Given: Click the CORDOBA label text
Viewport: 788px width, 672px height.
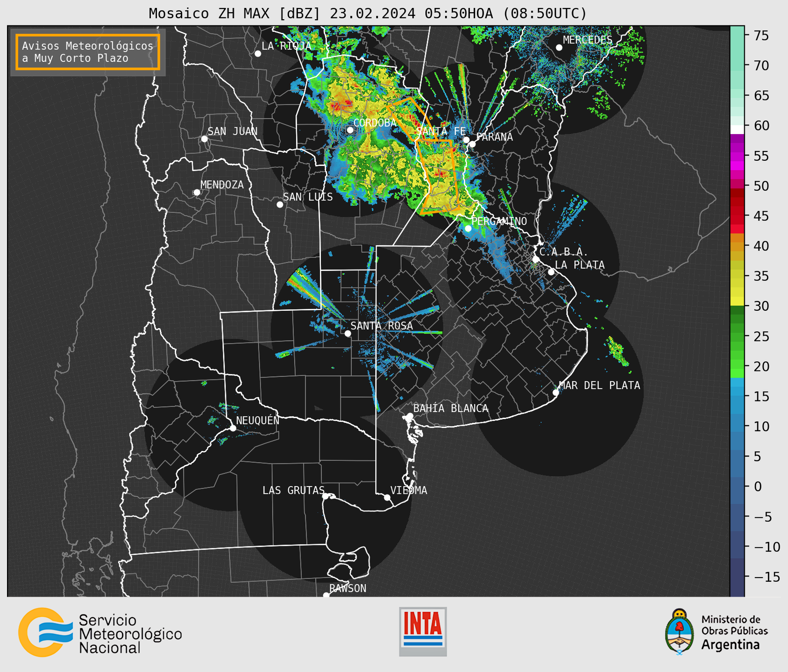Looking at the screenshot, I should (375, 123).
